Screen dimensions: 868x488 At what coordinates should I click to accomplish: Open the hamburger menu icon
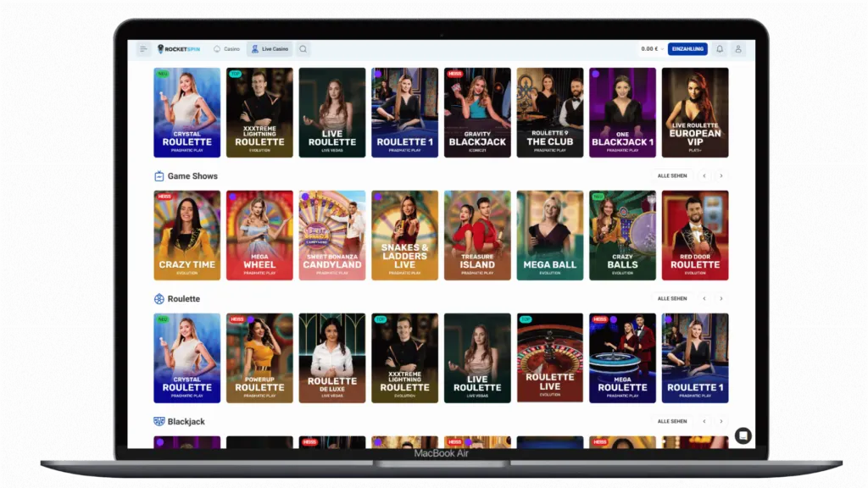click(x=143, y=49)
